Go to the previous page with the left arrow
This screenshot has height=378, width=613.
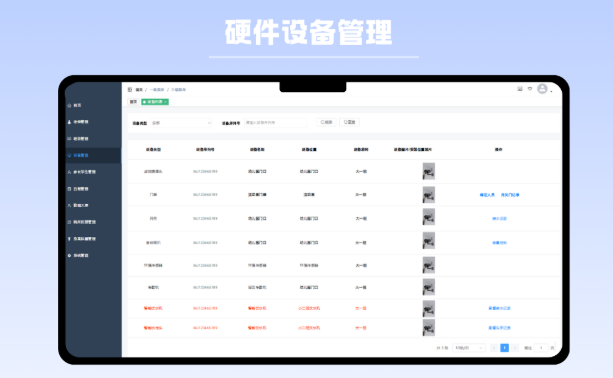coord(494,348)
